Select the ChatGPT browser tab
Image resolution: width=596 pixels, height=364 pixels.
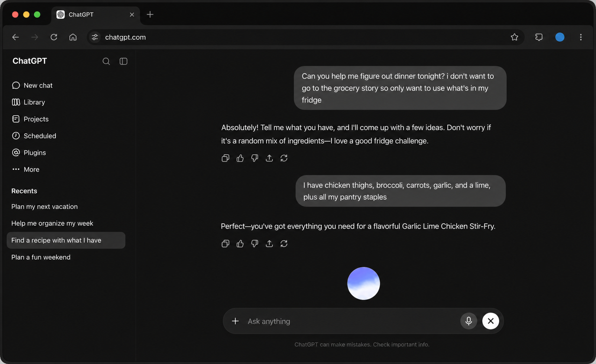pos(95,15)
